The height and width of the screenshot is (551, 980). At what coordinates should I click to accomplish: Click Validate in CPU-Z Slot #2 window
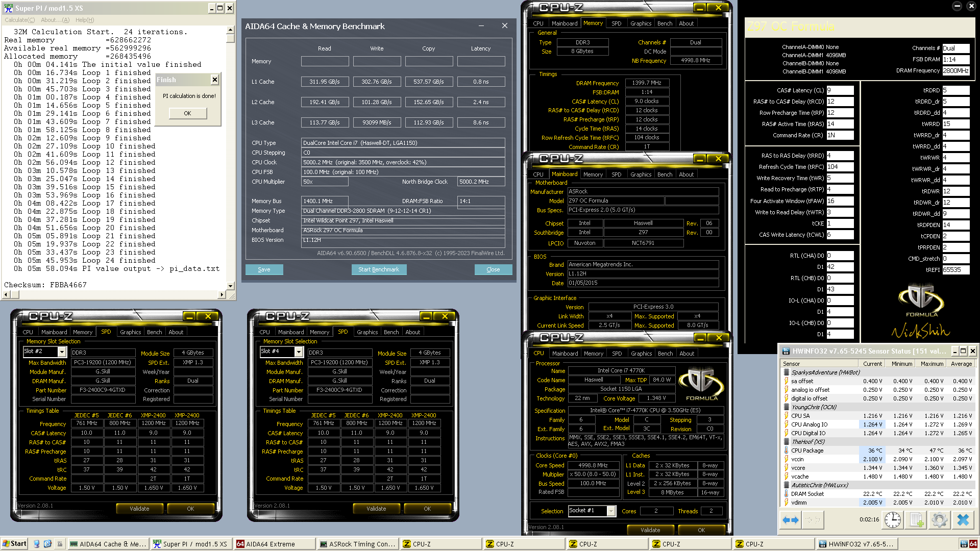[x=139, y=509]
